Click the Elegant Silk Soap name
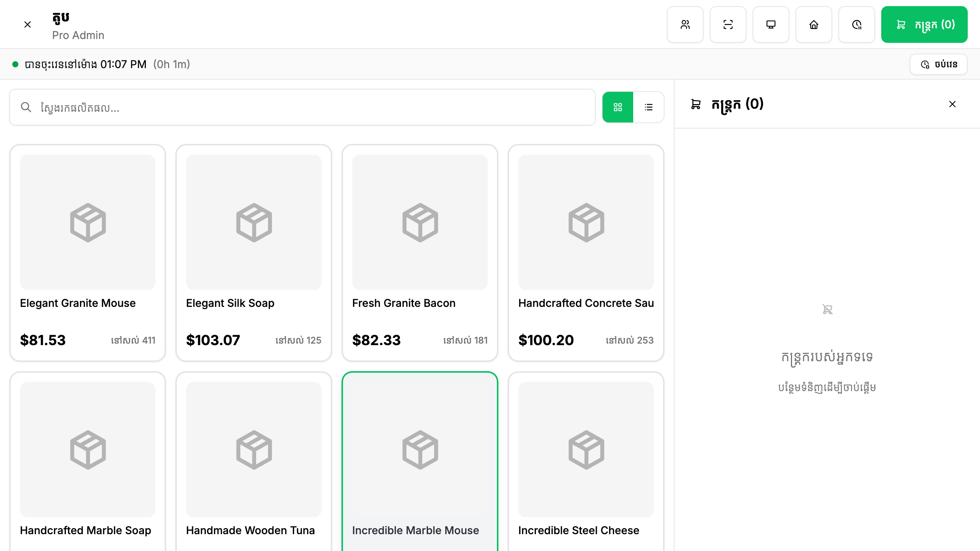The image size is (980, 551). click(230, 303)
